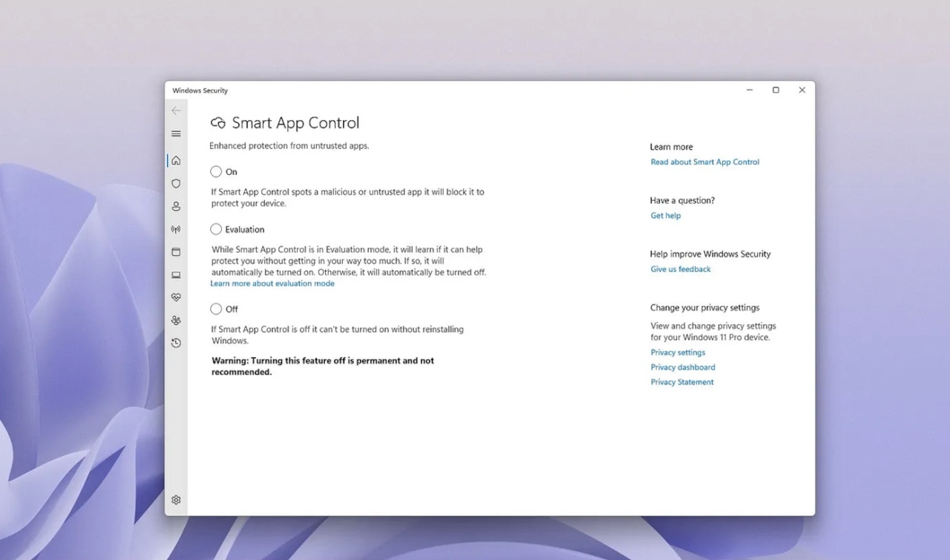Select the Account protection person icon
Screen dimensions: 950x560
(176, 206)
